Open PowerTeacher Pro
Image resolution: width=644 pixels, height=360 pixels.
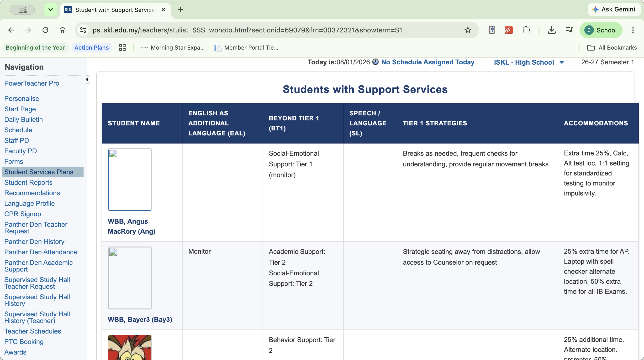click(x=32, y=83)
